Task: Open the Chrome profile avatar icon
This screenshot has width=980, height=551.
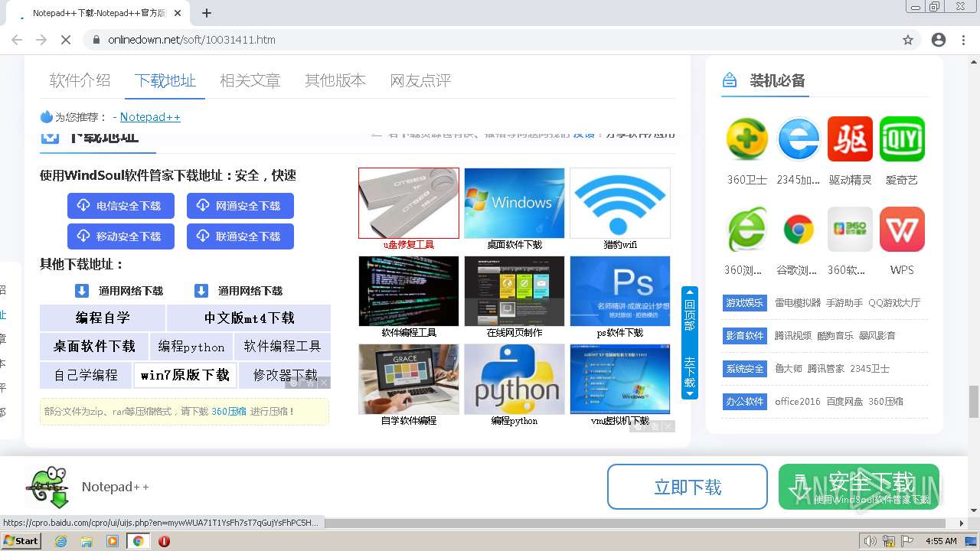Action: [x=939, y=40]
